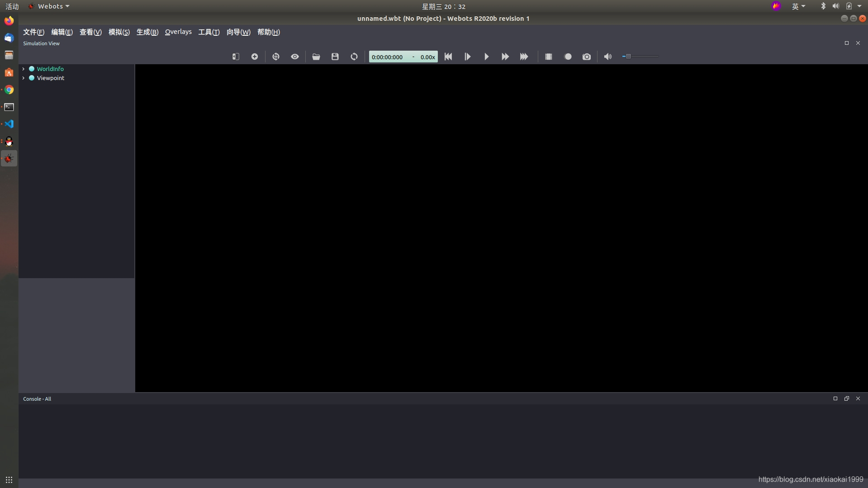The height and width of the screenshot is (488, 868).
Task: Open Terminal from the dock
Action: [x=9, y=107]
